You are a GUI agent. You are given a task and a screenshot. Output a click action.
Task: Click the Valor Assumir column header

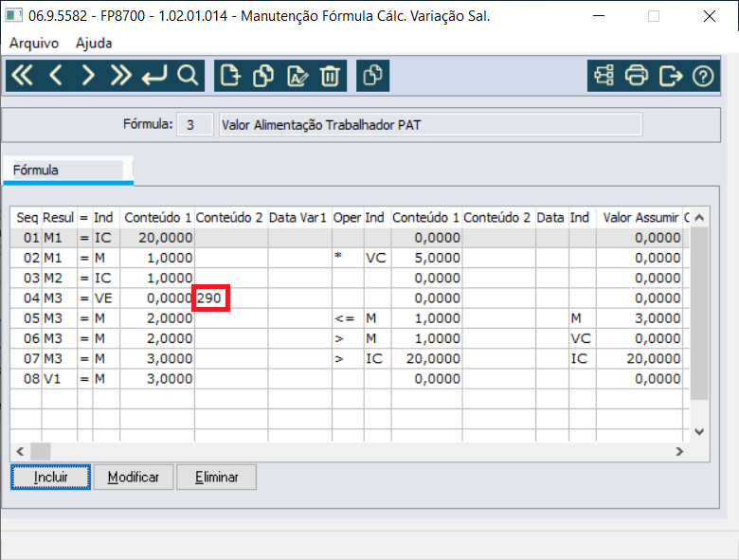tap(640, 217)
